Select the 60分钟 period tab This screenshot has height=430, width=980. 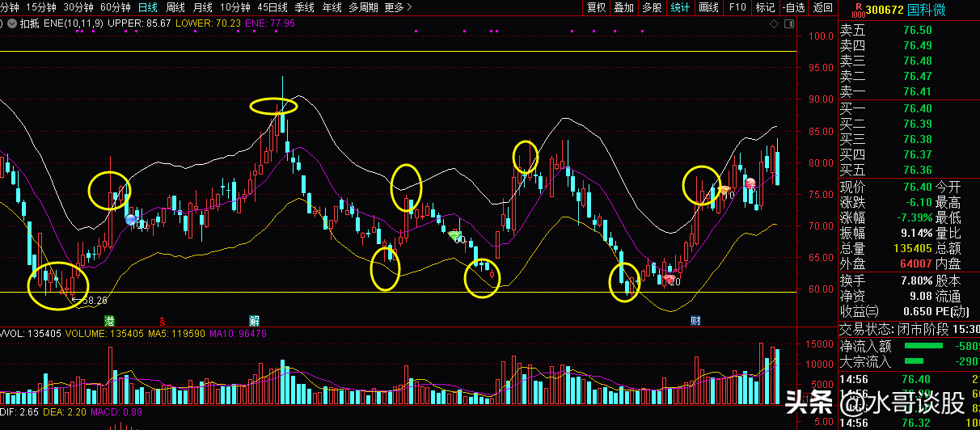pos(116,7)
